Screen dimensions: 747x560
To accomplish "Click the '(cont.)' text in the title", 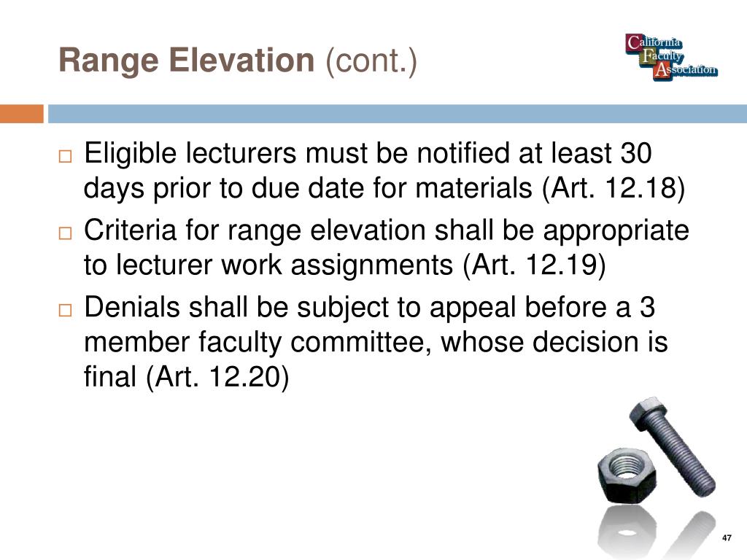I will coord(371,61).
